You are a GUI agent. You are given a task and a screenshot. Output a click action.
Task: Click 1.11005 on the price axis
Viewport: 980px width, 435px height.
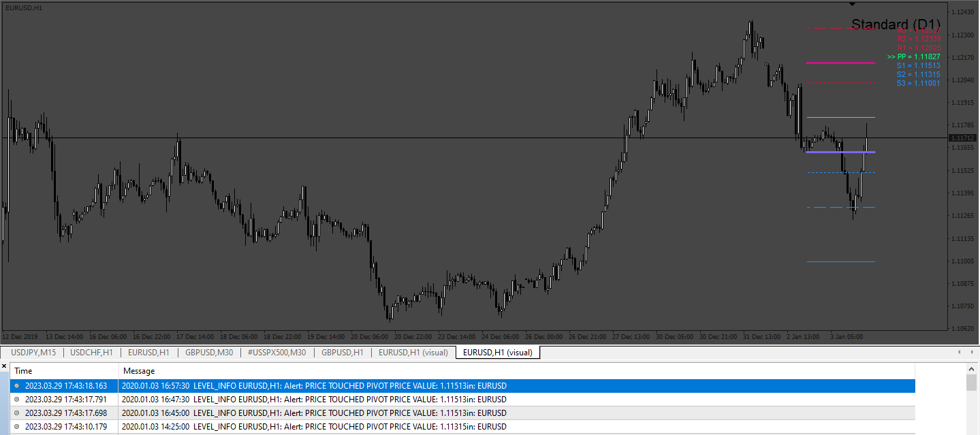click(x=963, y=261)
